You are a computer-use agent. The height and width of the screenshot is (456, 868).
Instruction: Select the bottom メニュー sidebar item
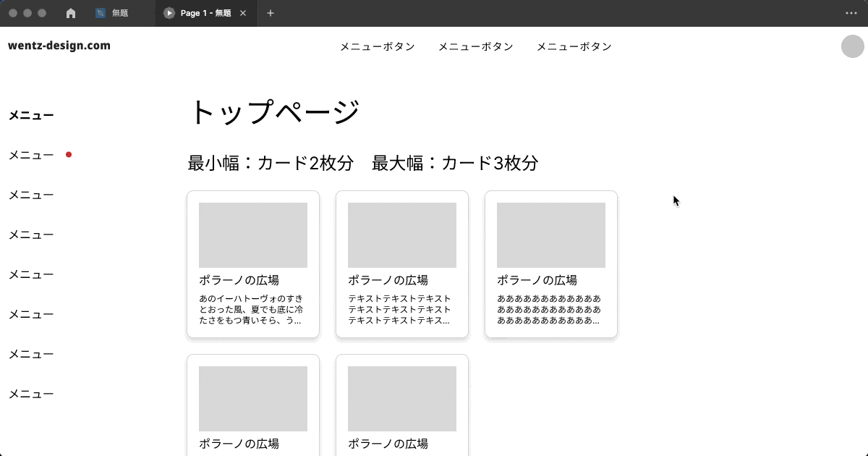point(30,394)
